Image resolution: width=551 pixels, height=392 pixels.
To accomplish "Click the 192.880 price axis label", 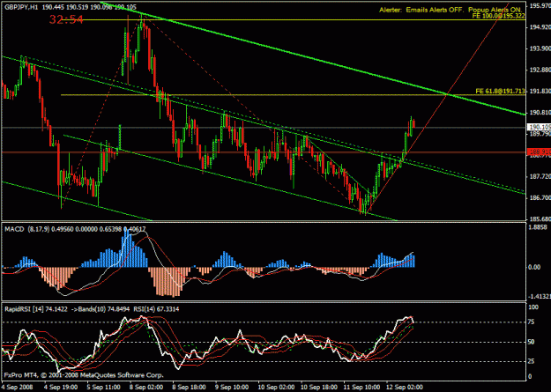I will click(540, 70).
